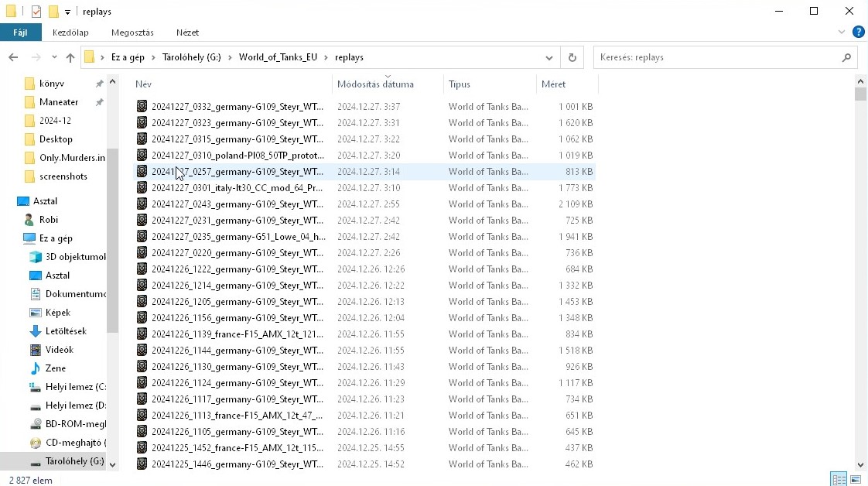Navigate to 'Ez a gép' in breadcrumb
This screenshot has height=486, width=868.
click(x=128, y=57)
